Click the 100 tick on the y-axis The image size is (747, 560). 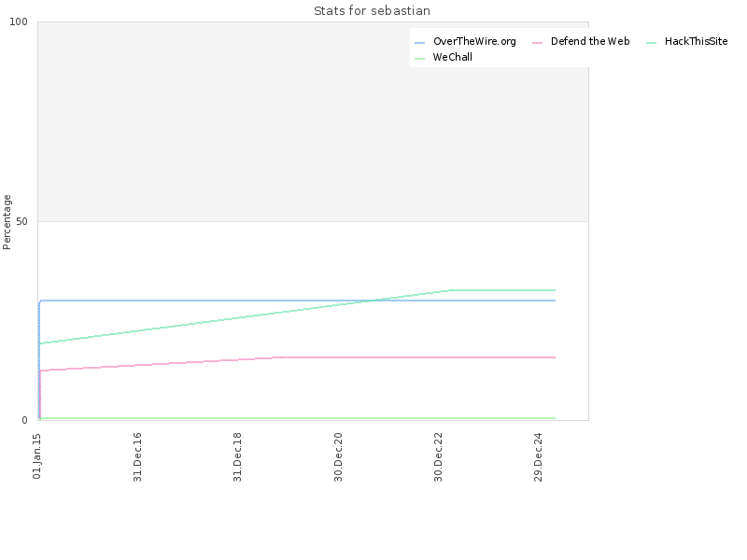tap(19, 21)
